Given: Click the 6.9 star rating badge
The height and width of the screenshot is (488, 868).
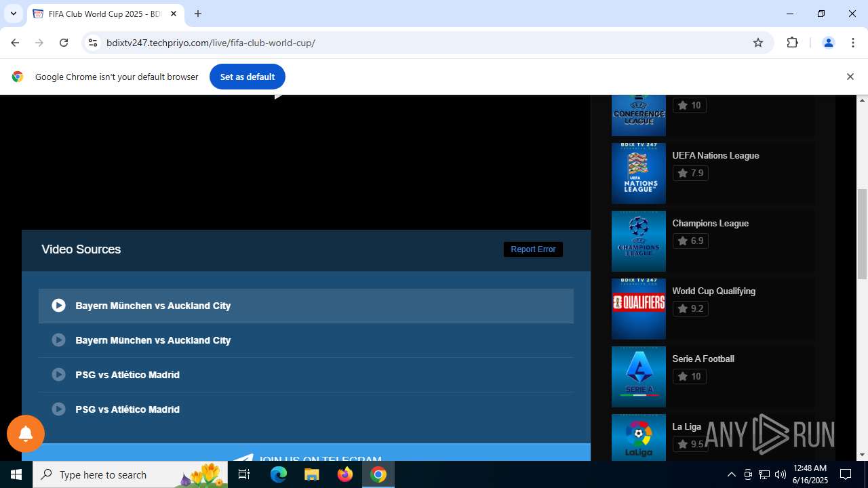Looking at the screenshot, I should click(690, 241).
